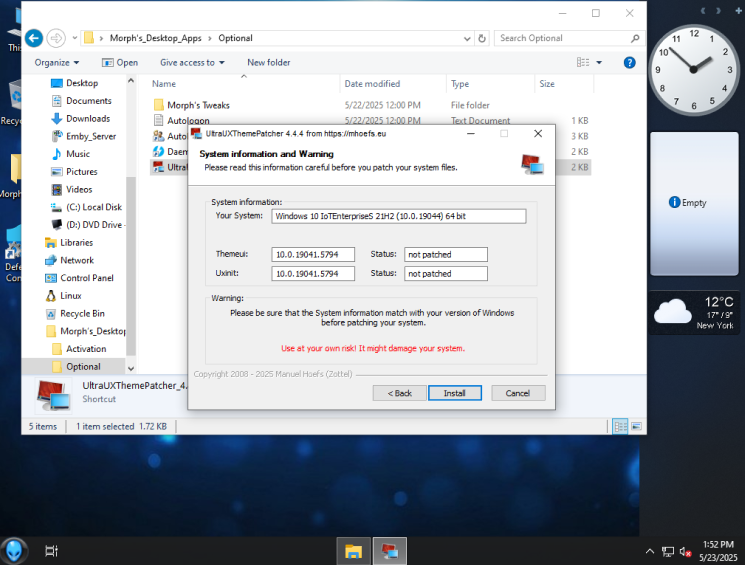Open Videos in the navigation pane
Image resolution: width=745 pixels, height=565 pixels.
(x=79, y=190)
